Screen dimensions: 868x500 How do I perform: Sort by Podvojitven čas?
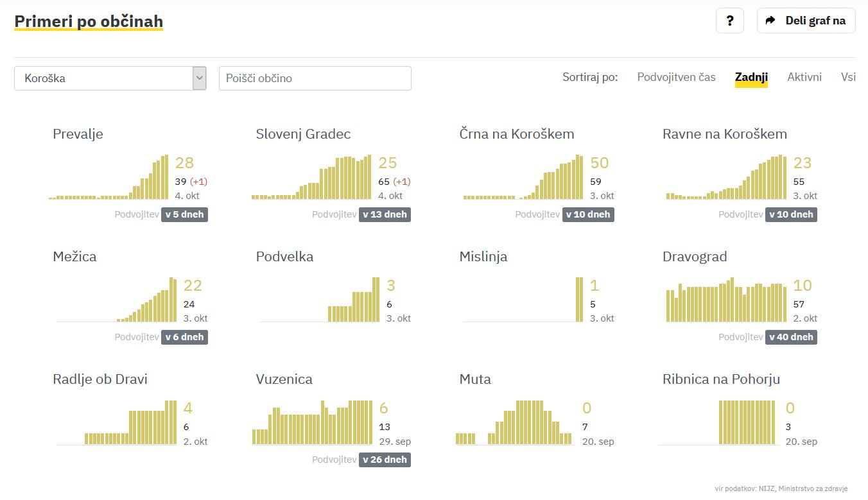tap(676, 77)
